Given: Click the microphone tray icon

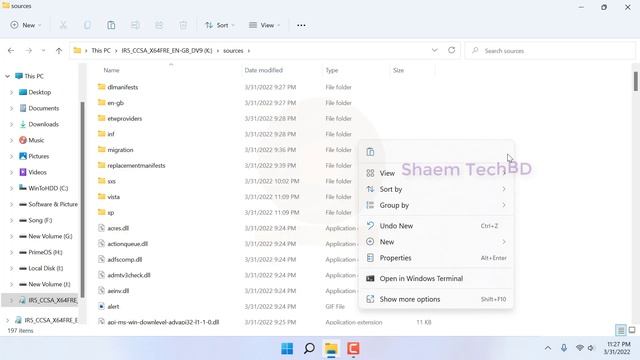Looking at the screenshot, I should (x=564, y=348).
